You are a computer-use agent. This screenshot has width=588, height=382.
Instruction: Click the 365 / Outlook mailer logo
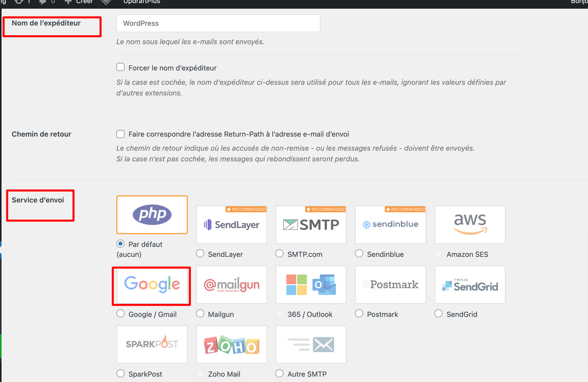311,284
